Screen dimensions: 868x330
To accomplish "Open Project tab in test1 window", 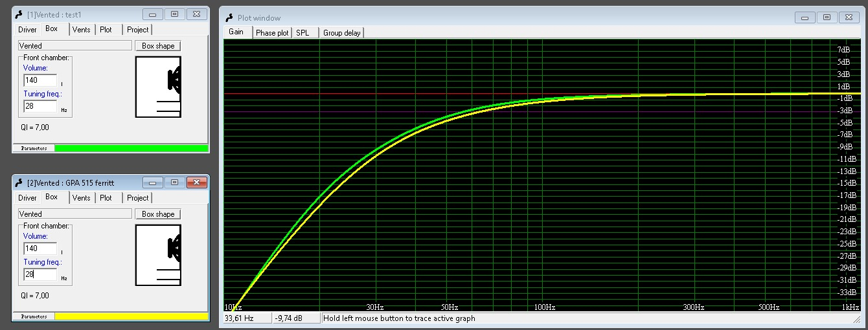I will 138,30.
